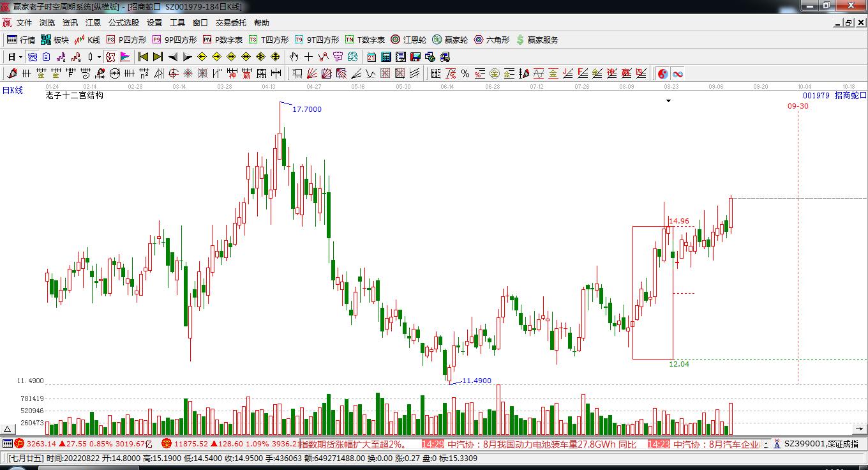
Task: Open the 交易委托 menu
Action: tap(230, 23)
